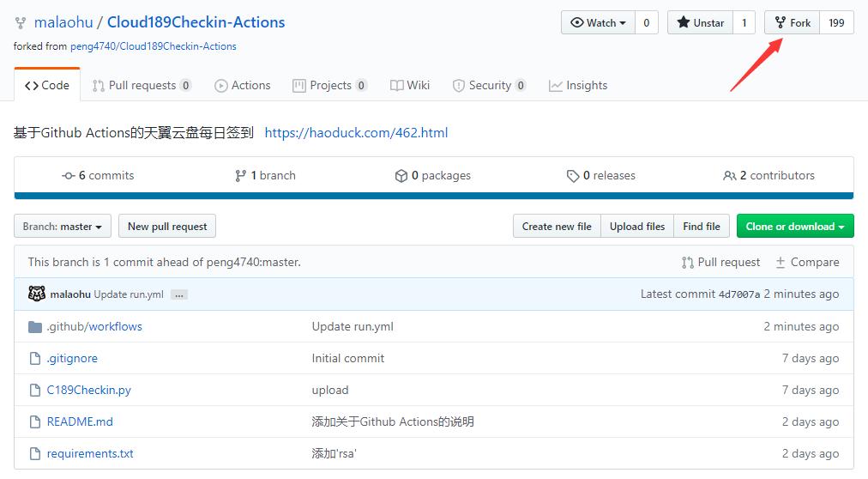
Task: Expand commit message ellipsis button
Action: 178,294
